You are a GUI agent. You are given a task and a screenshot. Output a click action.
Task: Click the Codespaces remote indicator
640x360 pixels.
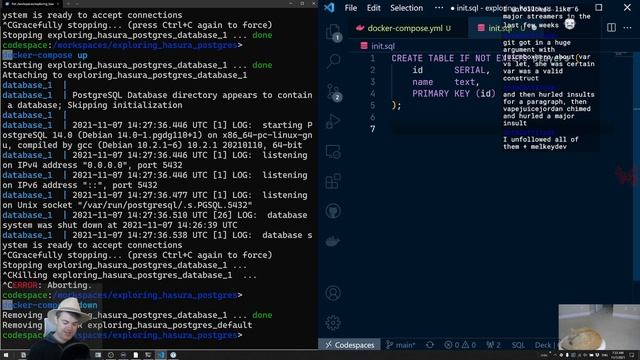pos(349,345)
